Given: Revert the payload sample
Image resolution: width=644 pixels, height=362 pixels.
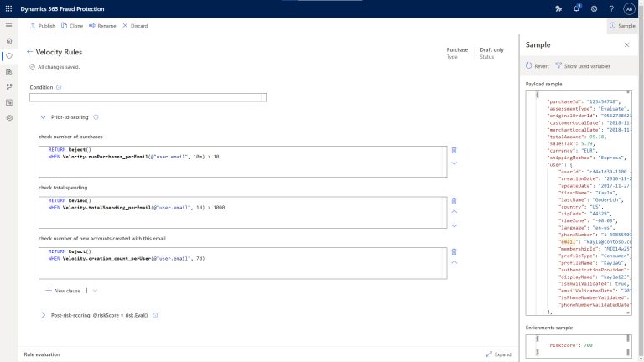Looking at the screenshot, I should coord(538,65).
